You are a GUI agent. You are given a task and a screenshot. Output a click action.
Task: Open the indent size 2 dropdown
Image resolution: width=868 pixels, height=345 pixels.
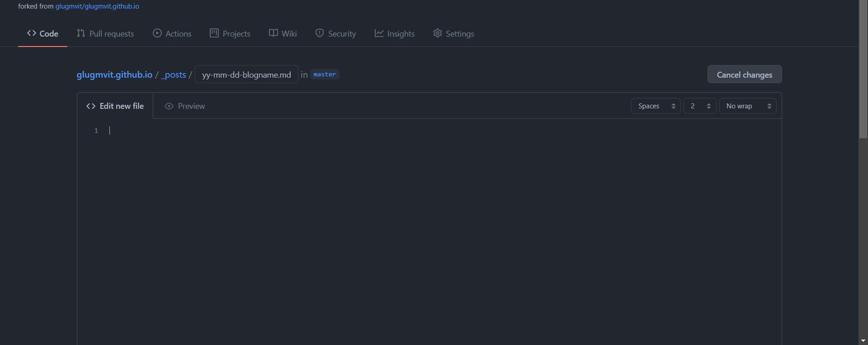[x=699, y=106]
